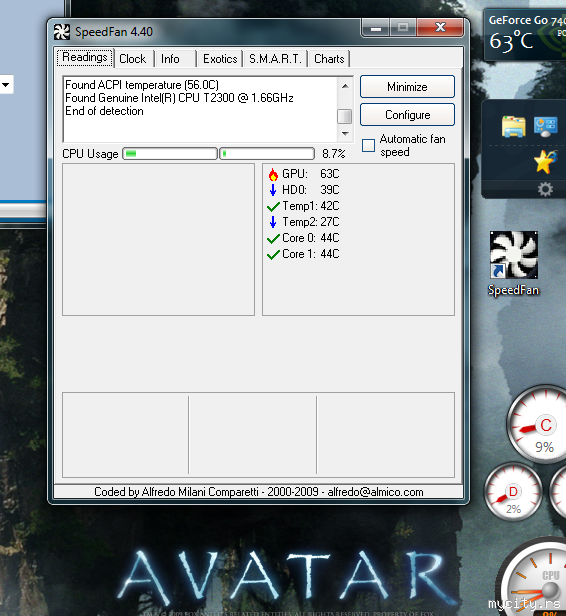The width and height of the screenshot is (566, 616).
Task: Click the SpeedFan 4.40 title text
Action: click(x=114, y=32)
